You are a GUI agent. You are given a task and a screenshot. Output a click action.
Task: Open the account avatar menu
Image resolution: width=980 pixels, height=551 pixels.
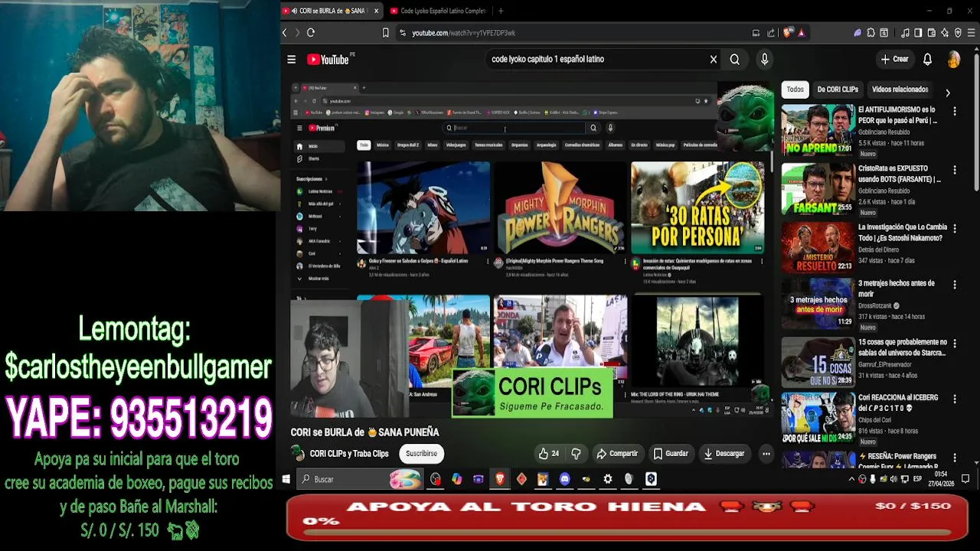pos(953,59)
